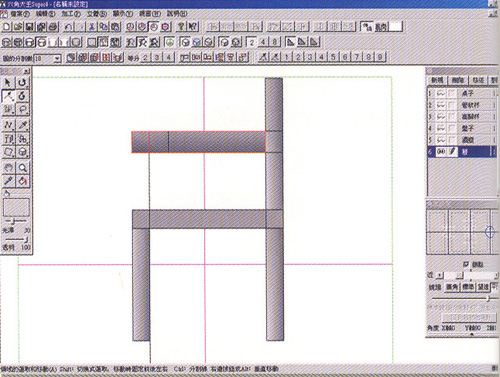
Task: Open the 檔案 (File) menu
Action: [20, 14]
